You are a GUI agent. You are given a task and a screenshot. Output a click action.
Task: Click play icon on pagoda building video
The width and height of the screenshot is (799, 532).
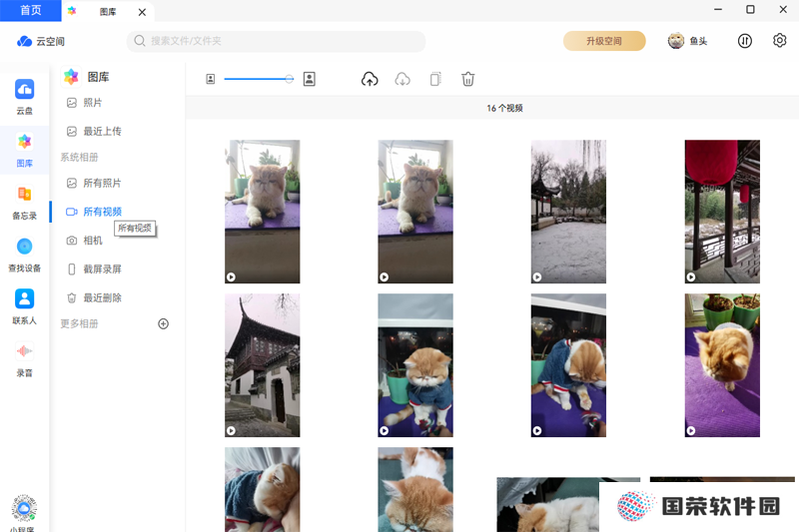(231, 431)
